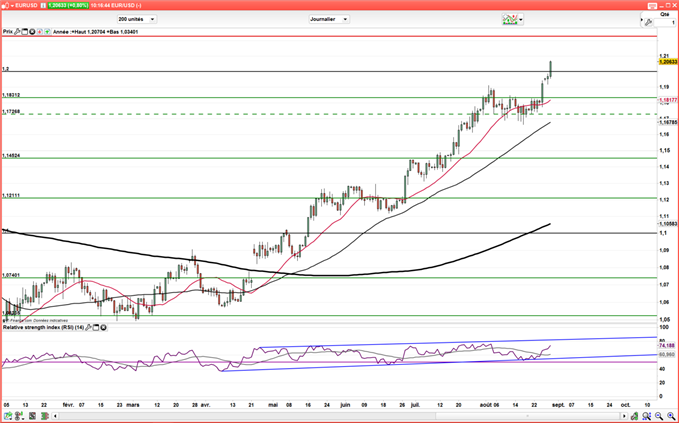Click the chart style icon in the toolbar
This screenshot has width=679, height=423.
tap(510, 19)
